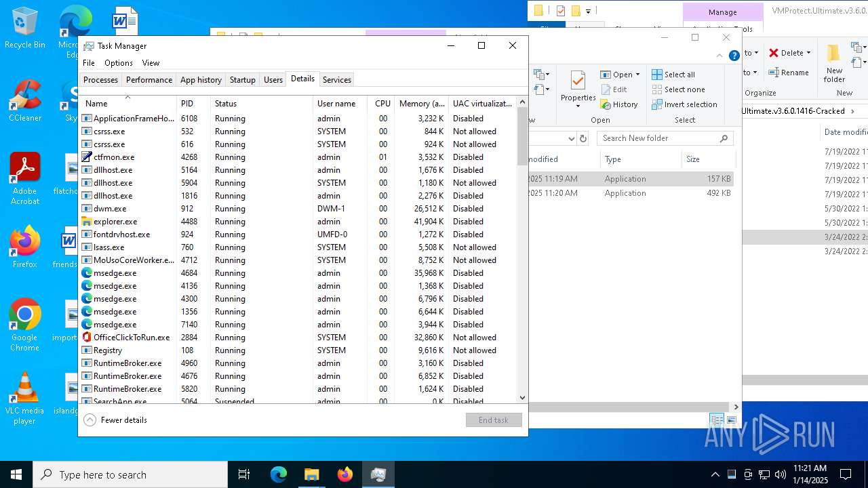Viewport: 868px width, 488px height.
Task: Click Properties icon in Explorer ribbon
Action: tap(578, 81)
